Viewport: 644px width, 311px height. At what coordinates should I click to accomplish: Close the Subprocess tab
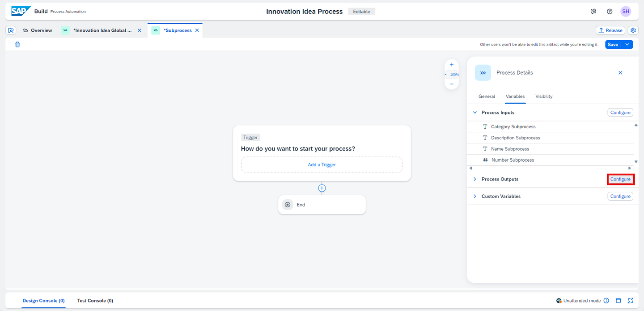click(x=197, y=30)
